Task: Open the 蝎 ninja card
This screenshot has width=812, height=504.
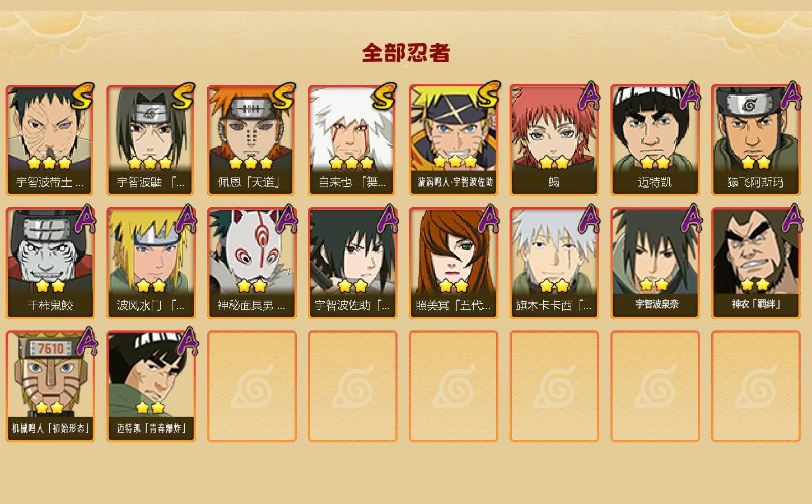Action: point(554,140)
